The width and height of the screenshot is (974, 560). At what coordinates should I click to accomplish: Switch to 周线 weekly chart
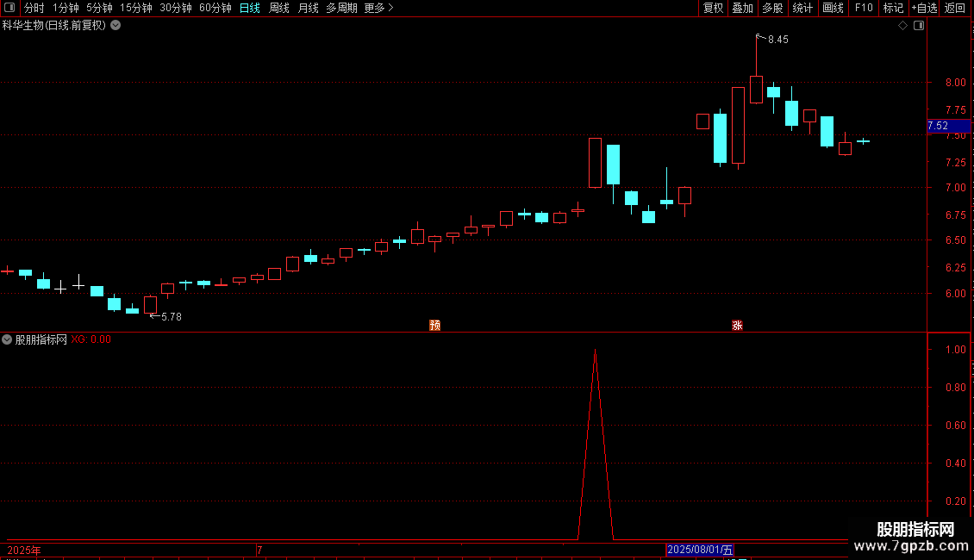(279, 8)
